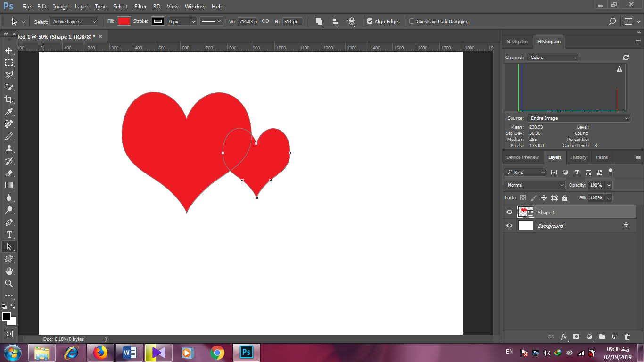Select the History Brush tool
644x362 pixels.
pyautogui.click(x=8, y=161)
